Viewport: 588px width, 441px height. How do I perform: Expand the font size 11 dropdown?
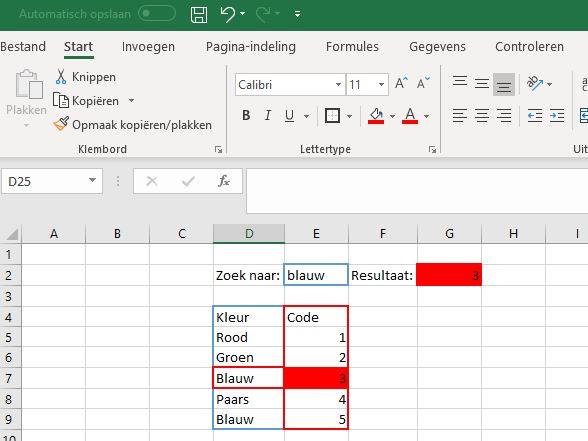click(381, 85)
